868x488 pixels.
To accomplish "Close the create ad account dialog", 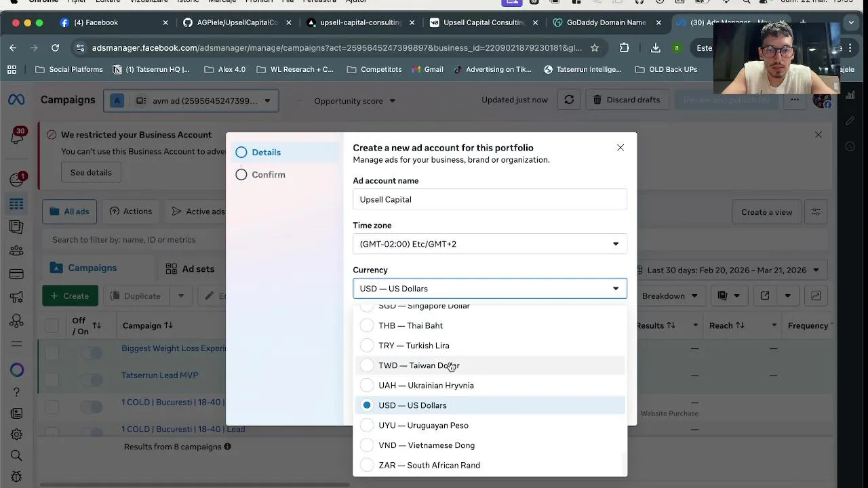I will tap(620, 148).
